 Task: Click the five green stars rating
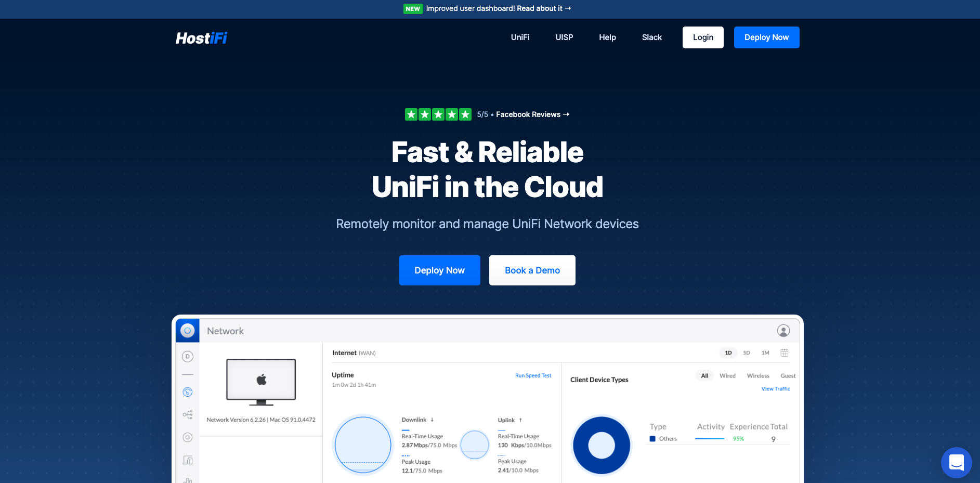click(x=438, y=114)
